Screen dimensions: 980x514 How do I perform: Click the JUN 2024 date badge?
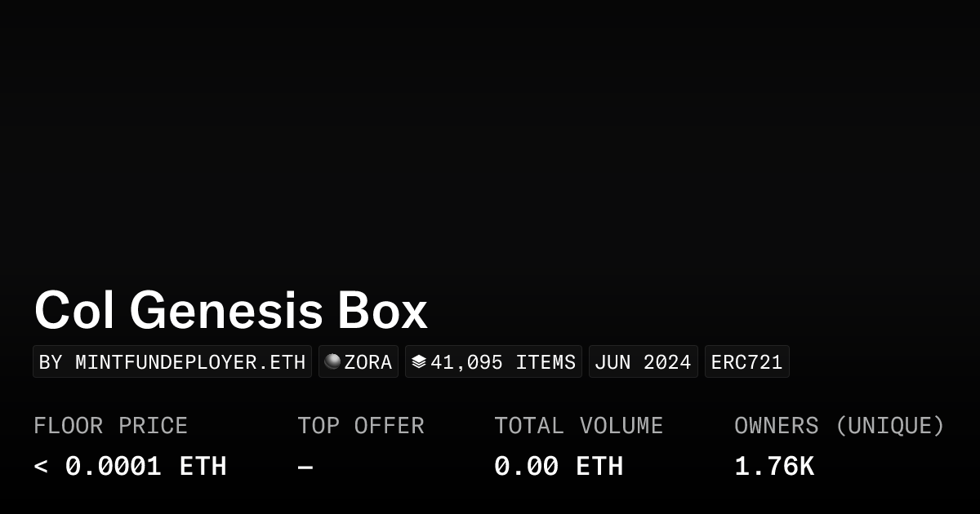click(643, 362)
